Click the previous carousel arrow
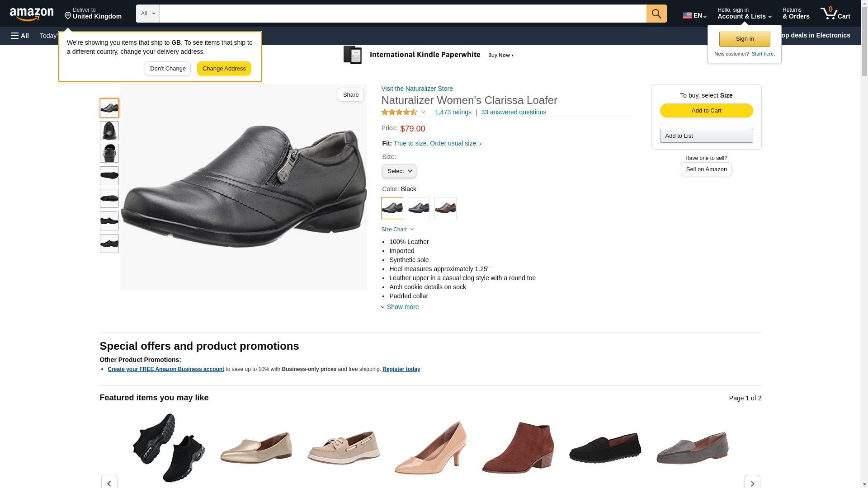Image resolution: width=868 pixels, height=488 pixels. point(109,483)
